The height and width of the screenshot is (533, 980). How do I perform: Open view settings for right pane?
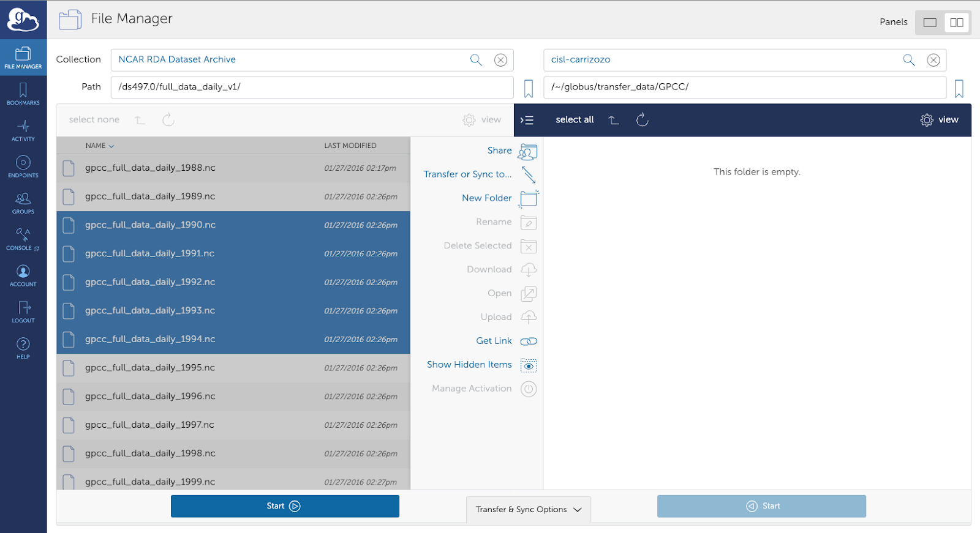point(939,120)
